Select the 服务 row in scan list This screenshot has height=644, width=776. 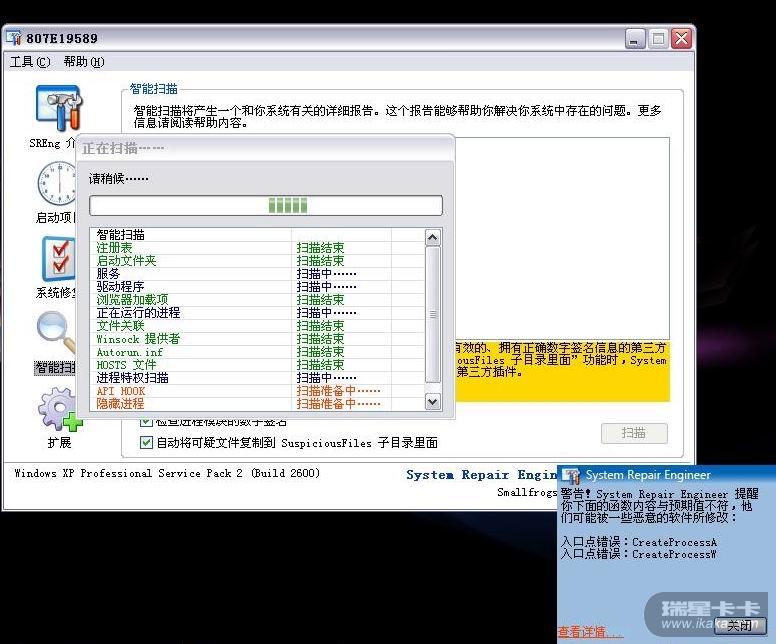(257, 273)
